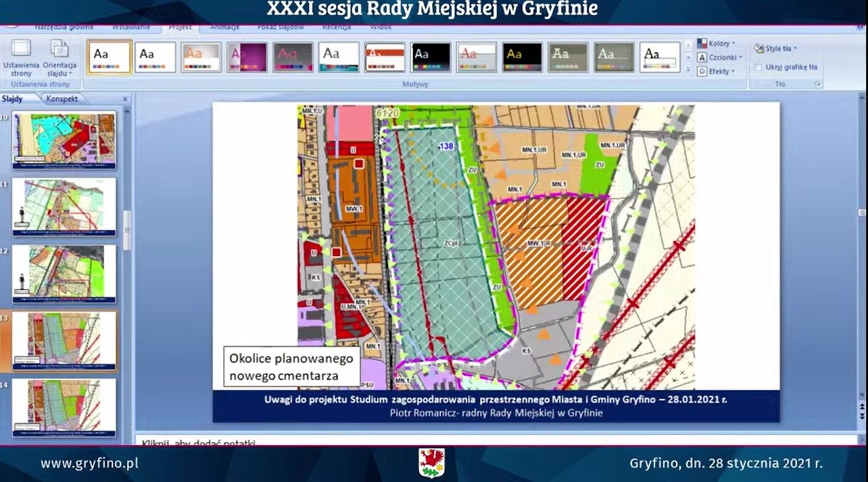Viewport: 868px width, 482px height.
Task: Open the Efekty effects dropdown
Action: [x=717, y=71]
